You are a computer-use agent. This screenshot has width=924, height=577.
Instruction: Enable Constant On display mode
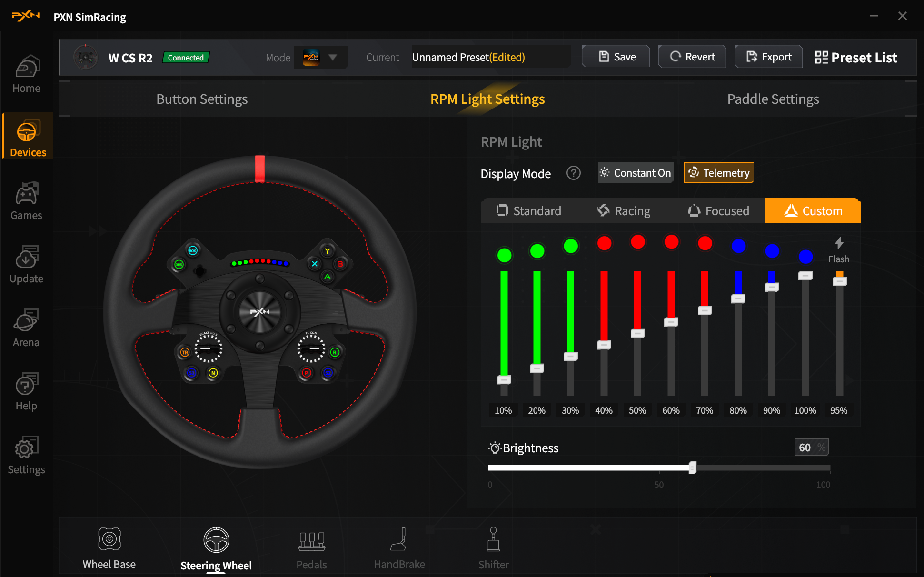click(635, 172)
